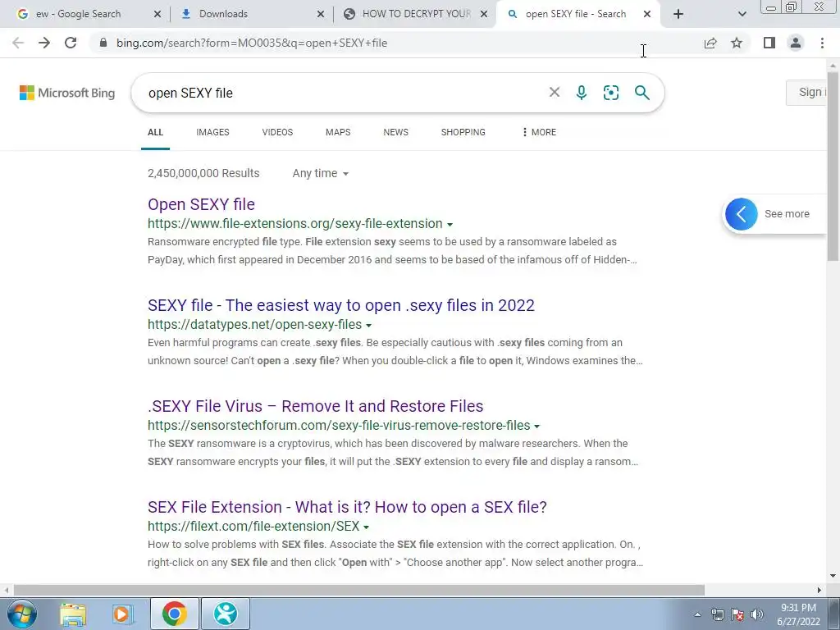Open volume speaker tray icon
This screenshot has width=840, height=630.
tap(757, 614)
